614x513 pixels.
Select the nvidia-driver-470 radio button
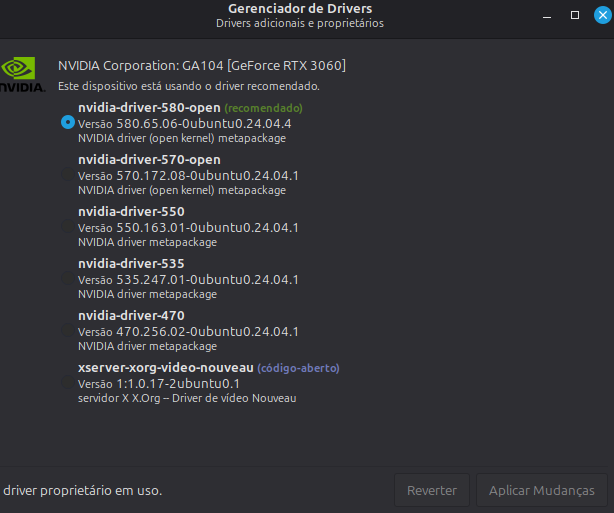68,331
